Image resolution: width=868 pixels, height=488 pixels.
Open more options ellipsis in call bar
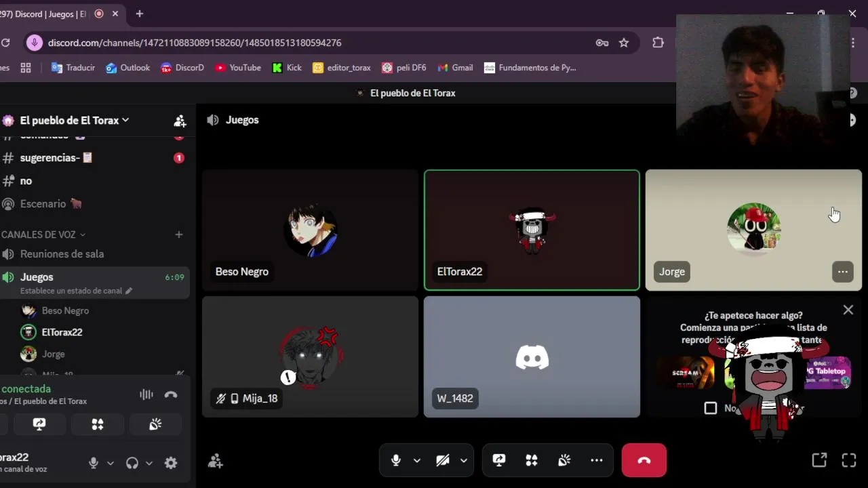point(597,460)
